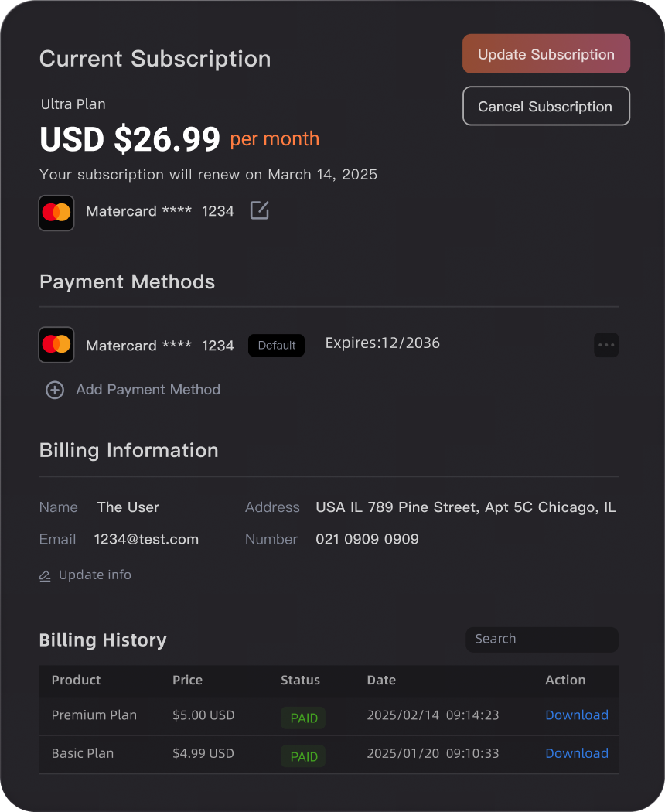Select the Product column header
The width and height of the screenshot is (665, 812).
[x=76, y=681]
